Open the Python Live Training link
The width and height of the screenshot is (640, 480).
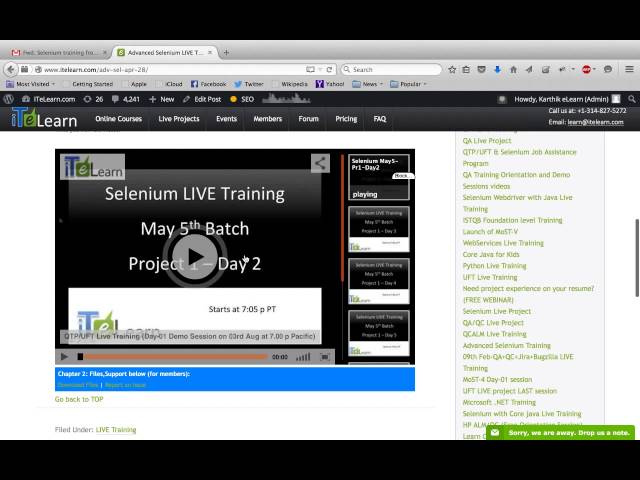click(x=494, y=266)
